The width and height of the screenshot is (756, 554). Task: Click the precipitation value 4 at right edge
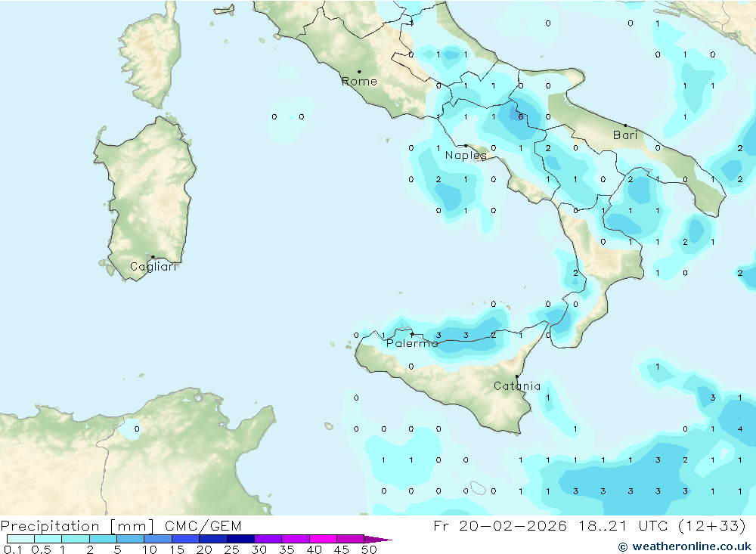coord(740,429)
